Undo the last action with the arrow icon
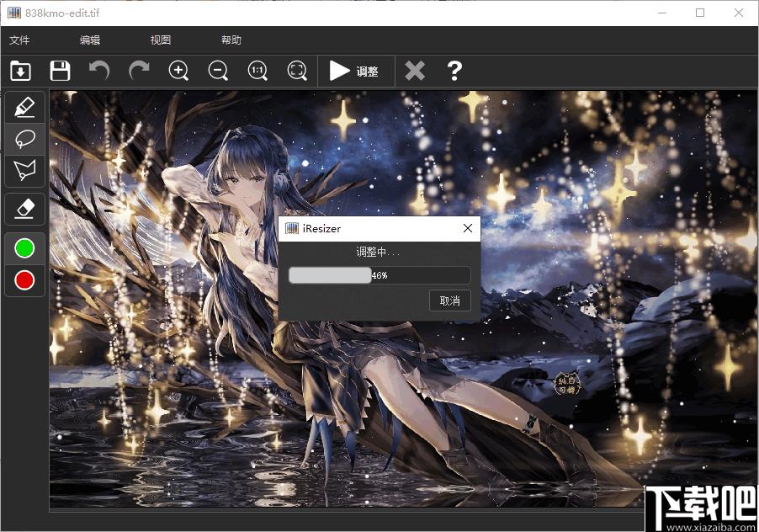 point(99,71)
